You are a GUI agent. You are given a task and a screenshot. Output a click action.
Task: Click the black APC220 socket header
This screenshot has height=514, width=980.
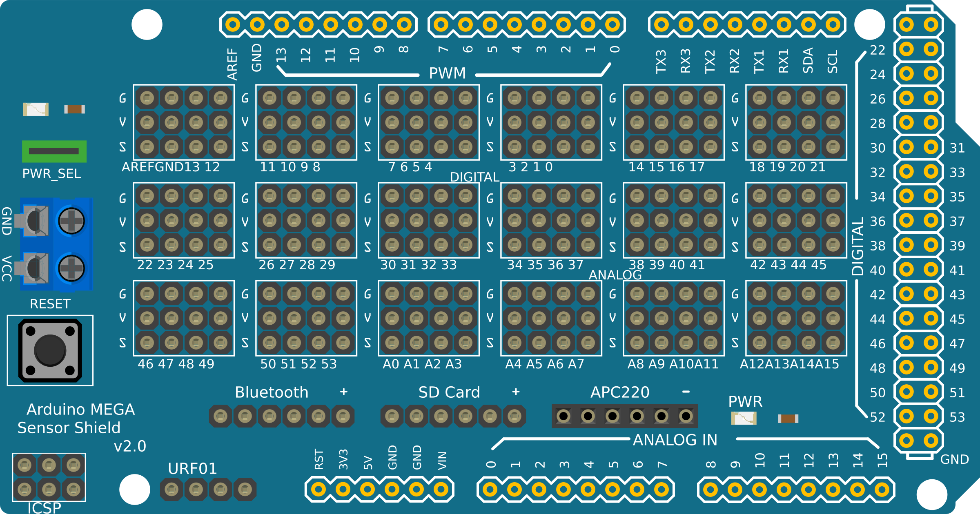(x=625, y=416)
